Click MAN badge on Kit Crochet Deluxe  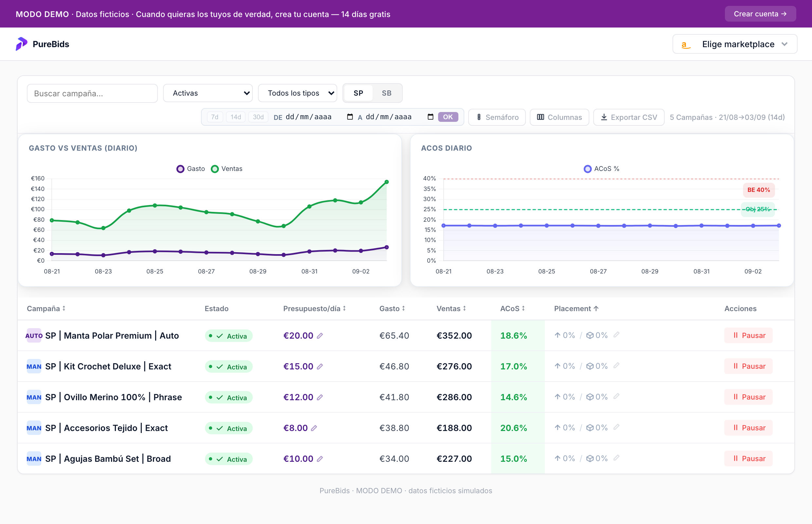[x=34, y=366]
